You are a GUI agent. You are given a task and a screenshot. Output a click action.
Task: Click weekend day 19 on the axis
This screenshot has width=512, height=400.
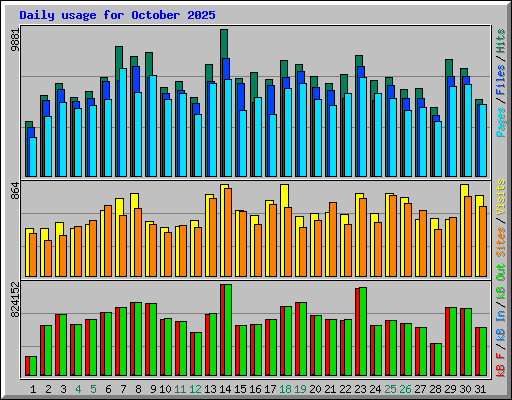point(300,389)
